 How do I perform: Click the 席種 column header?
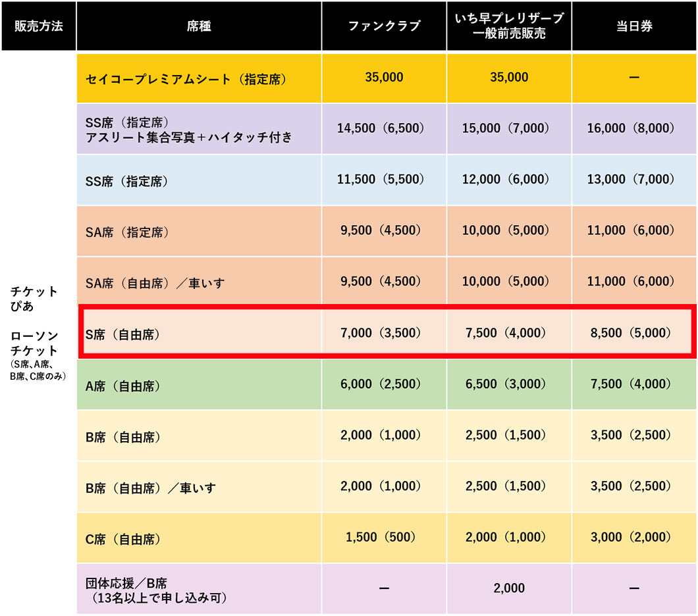(x=199, y=26)
